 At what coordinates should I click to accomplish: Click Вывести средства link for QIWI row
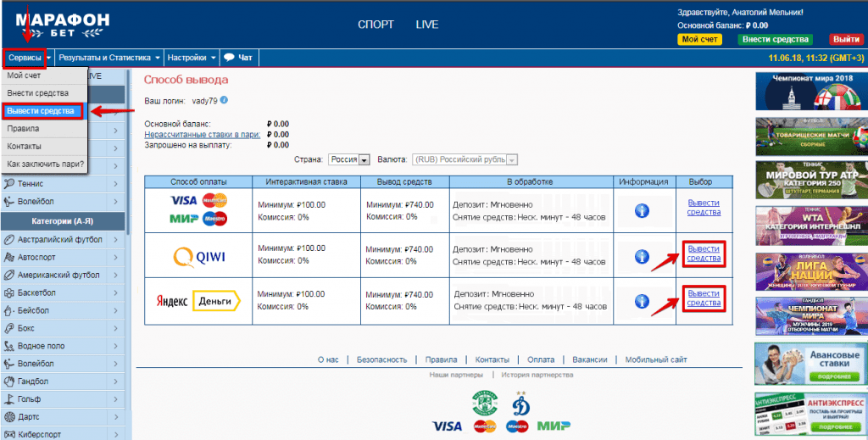(x=704, y=253)
